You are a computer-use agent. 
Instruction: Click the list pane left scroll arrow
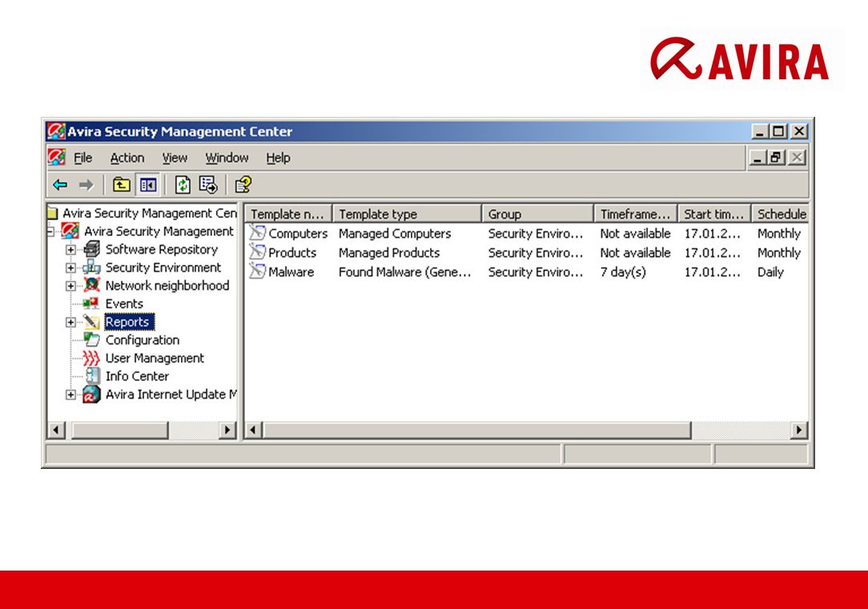pos(254,430)
